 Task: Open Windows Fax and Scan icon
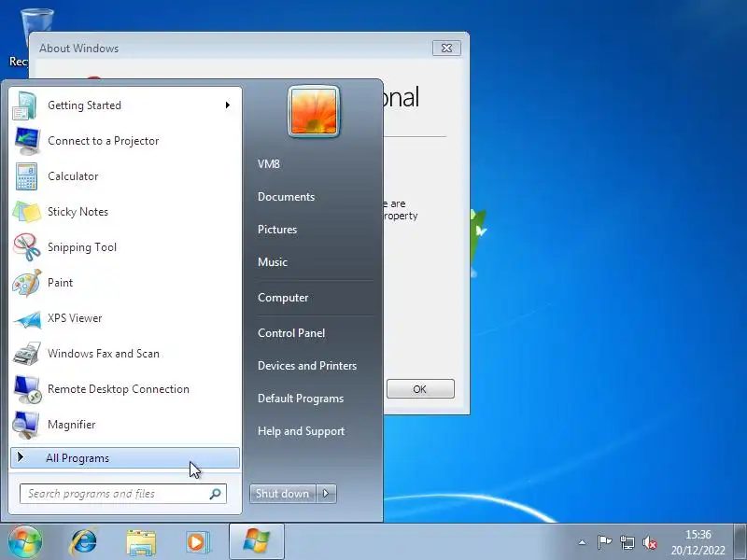tap(27, 354)
